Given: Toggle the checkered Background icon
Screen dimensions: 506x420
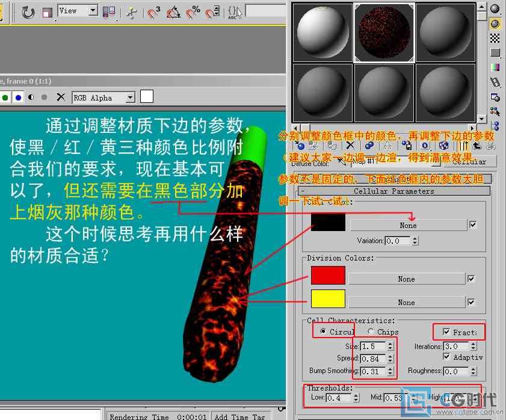Looking at the screenshot, I should point(495,38).
